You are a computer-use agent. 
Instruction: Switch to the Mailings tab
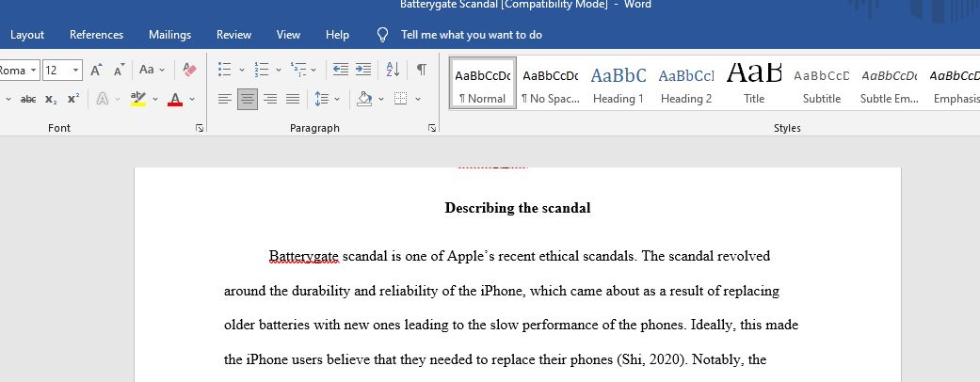(170, 35)
